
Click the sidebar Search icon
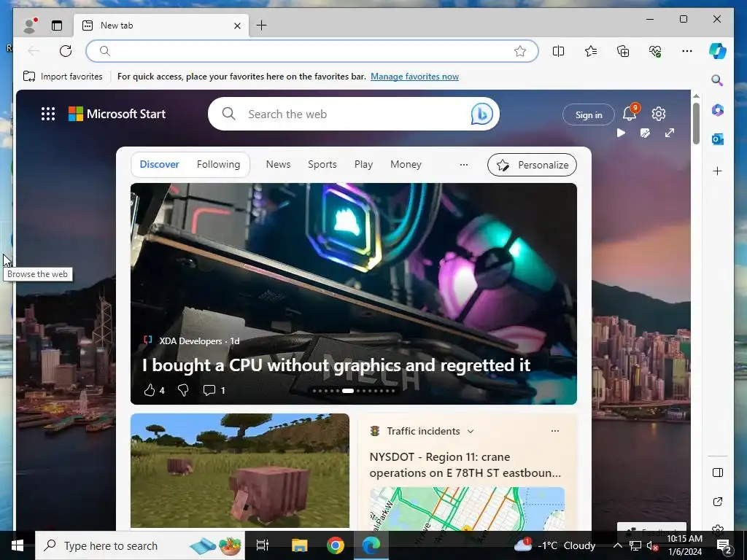tap(718, 80)
